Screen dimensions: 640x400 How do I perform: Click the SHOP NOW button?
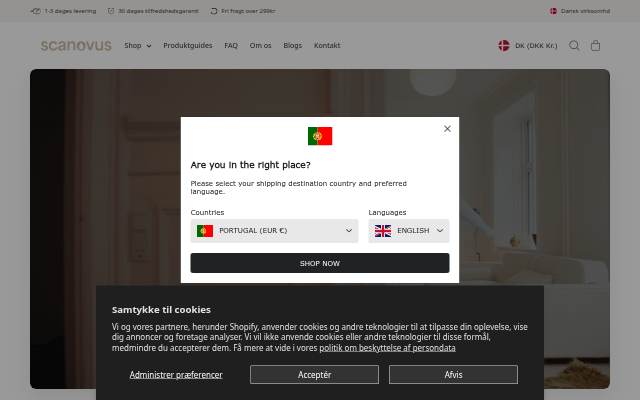tap(320, 263)
